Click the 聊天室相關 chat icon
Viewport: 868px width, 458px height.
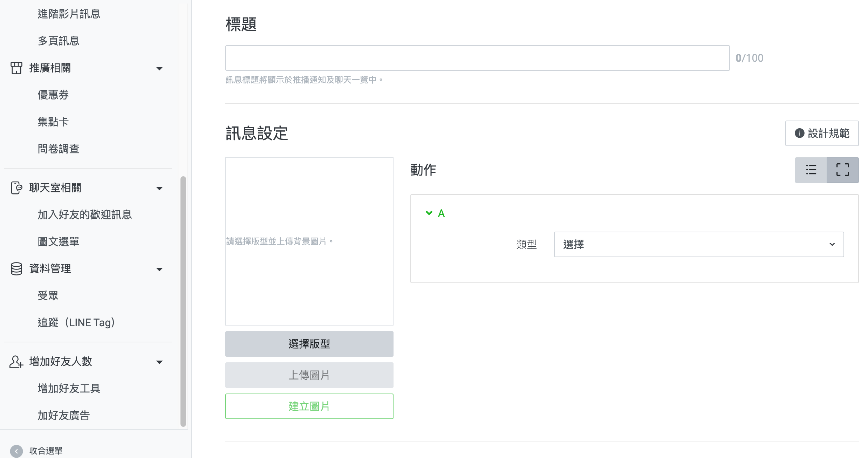(x=16, y=188)
